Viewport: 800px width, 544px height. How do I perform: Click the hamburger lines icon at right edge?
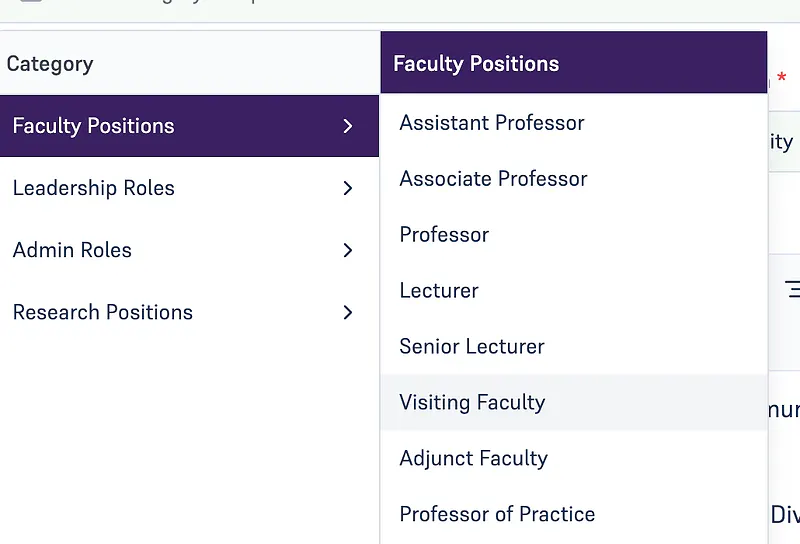792,289
